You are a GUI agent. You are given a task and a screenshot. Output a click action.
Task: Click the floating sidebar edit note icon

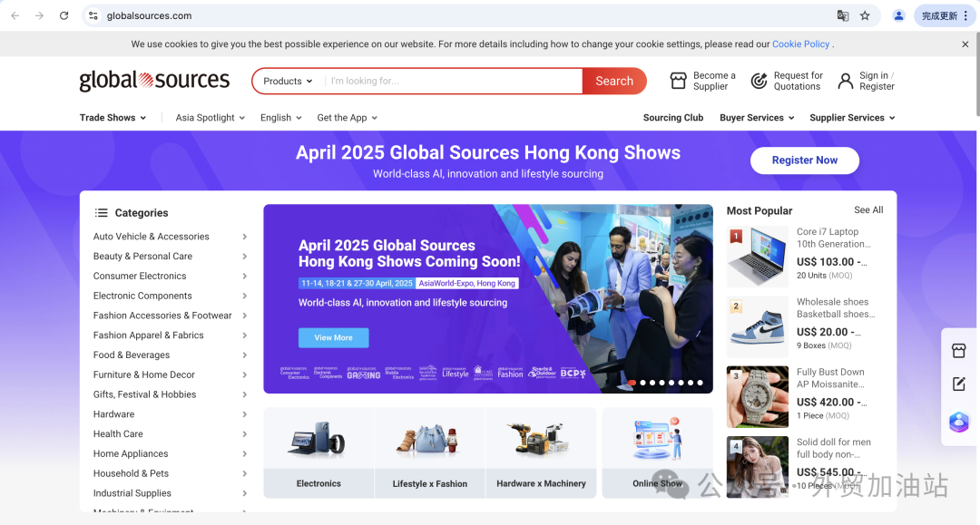point(959,384)
